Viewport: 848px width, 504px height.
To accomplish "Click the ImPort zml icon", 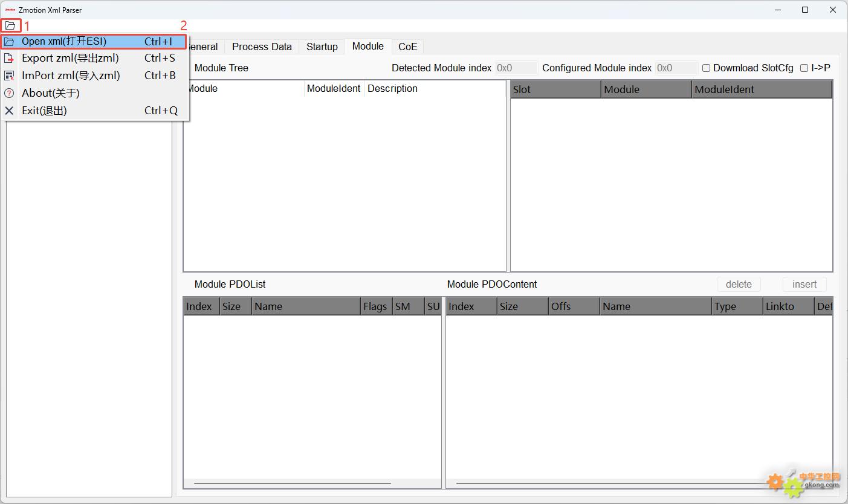I will [9, 76].
